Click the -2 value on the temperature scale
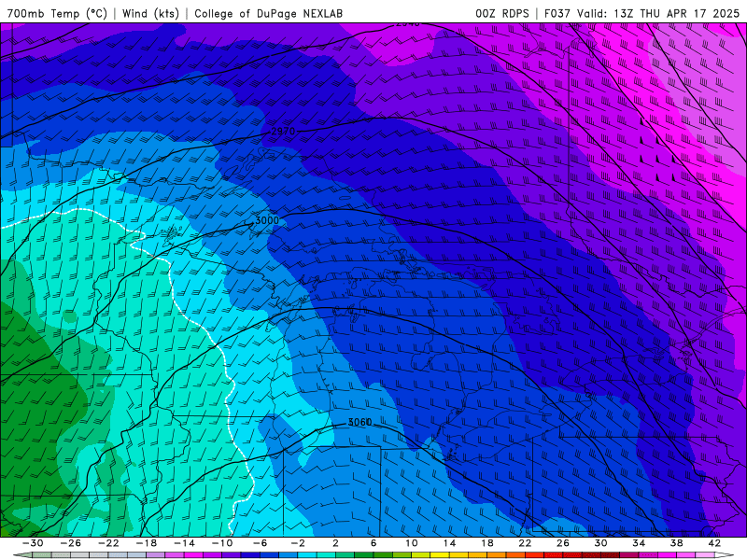Screen dimensions: 747x560 pyautogui.click(x=297, y=543)
